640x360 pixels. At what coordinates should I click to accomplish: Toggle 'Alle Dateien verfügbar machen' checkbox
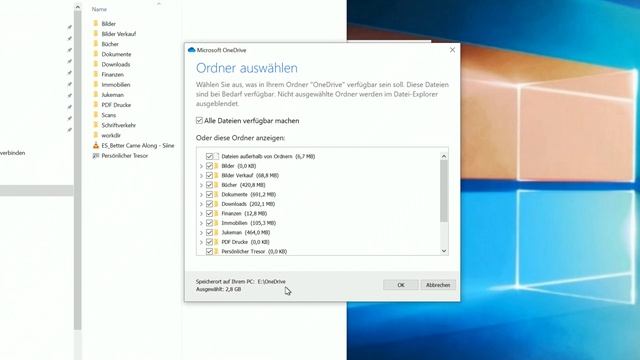[199, 120]
